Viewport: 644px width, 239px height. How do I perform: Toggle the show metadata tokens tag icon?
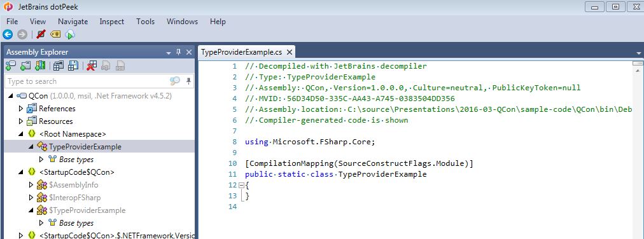tap(55, 34)
